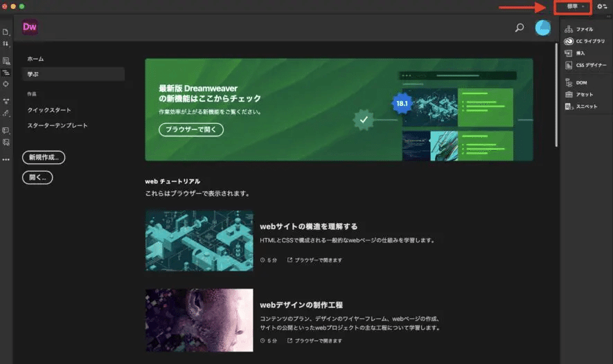Open search with the magnifier icon
This screenshot has height=364, width=613.
pos(519,28)
